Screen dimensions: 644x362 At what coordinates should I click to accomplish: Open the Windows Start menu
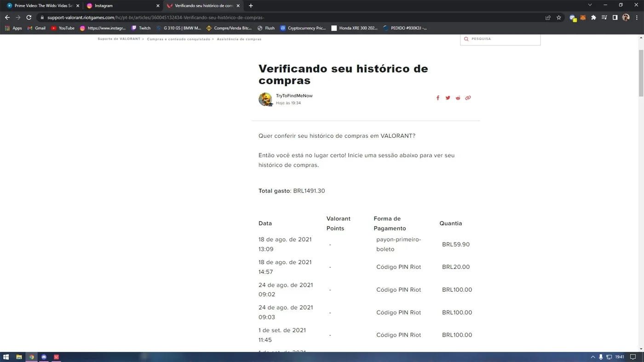click(x=6, y=357)
